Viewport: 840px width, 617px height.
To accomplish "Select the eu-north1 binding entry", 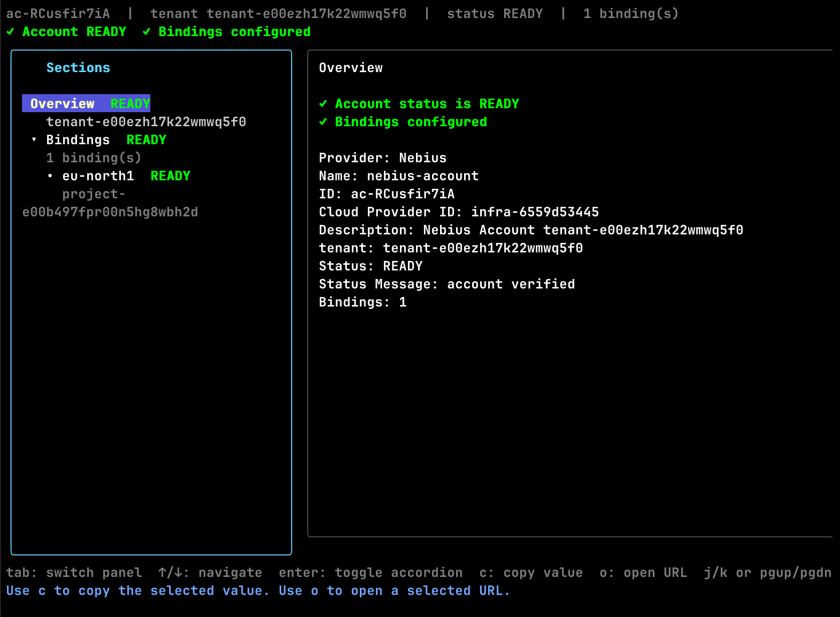I will point(98,176).
